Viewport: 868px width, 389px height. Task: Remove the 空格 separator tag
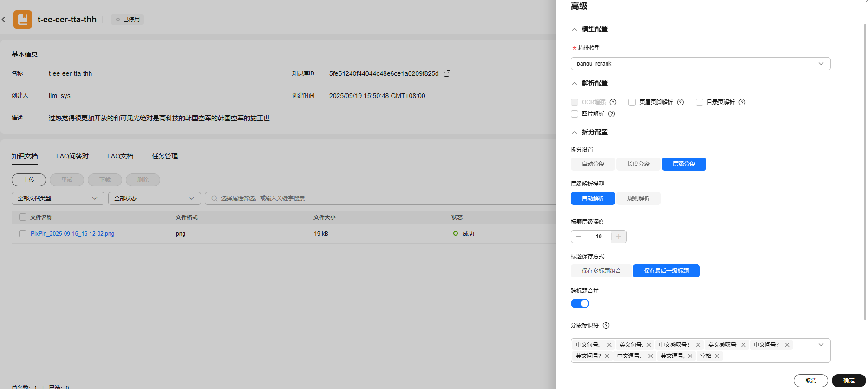coord(717,356)
